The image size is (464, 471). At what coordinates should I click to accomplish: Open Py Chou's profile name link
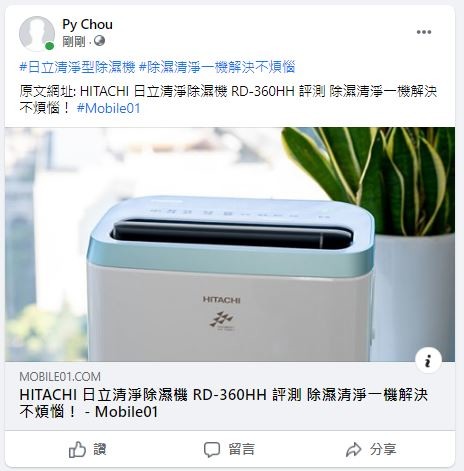[x=87, y=24]
